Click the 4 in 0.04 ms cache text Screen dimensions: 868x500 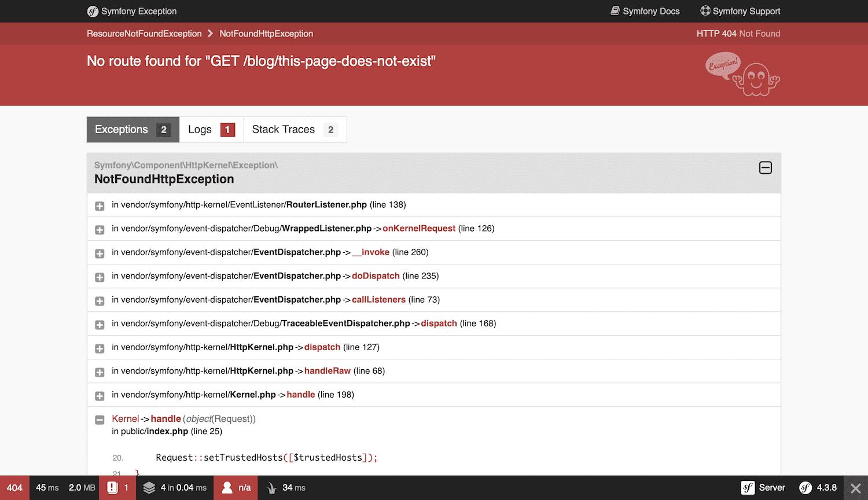183,488
